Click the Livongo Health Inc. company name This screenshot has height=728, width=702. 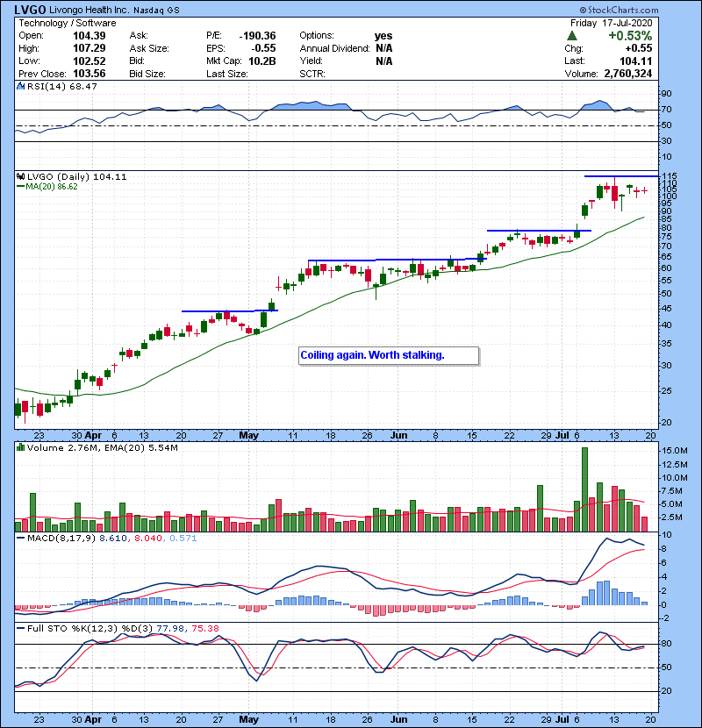[x=90, y=10]
